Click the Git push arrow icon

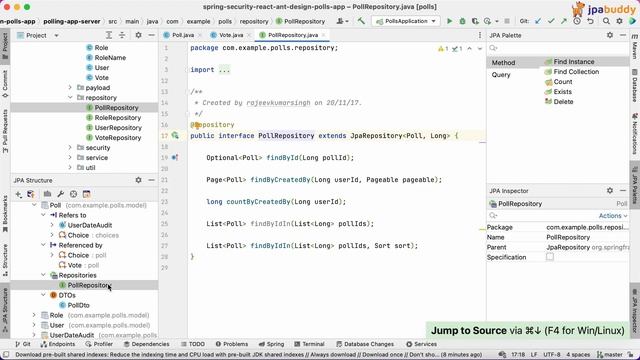[564, 21]
